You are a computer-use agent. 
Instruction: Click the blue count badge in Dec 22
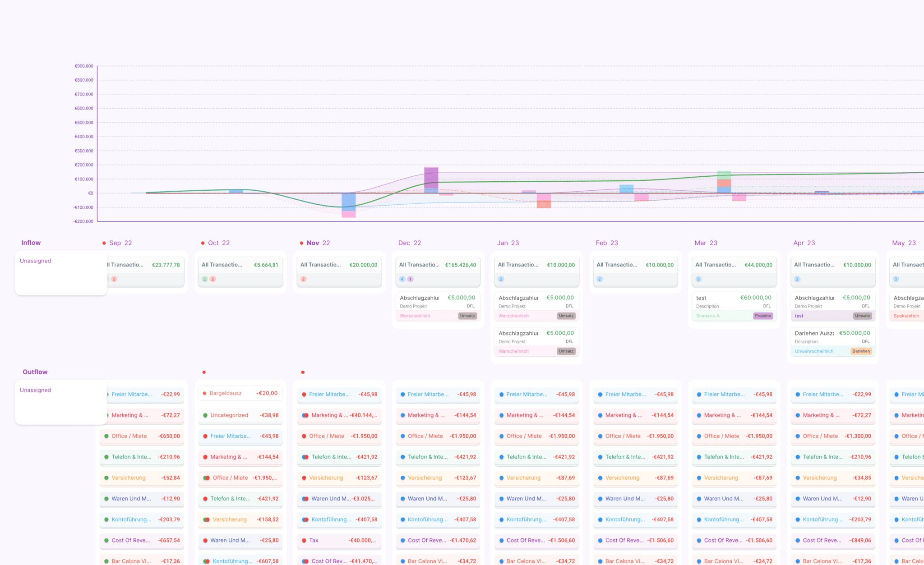[402, 279]
